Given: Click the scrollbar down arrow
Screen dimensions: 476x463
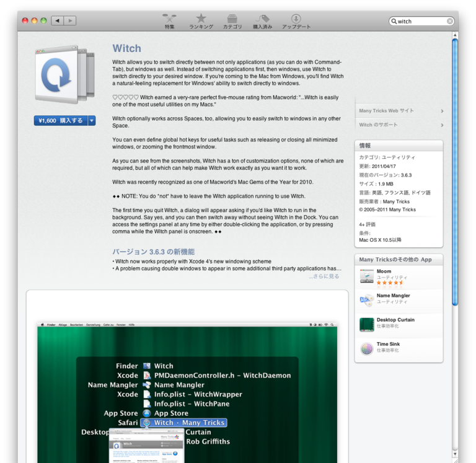Looking at the screenshot, I should [x=455, y=454].
